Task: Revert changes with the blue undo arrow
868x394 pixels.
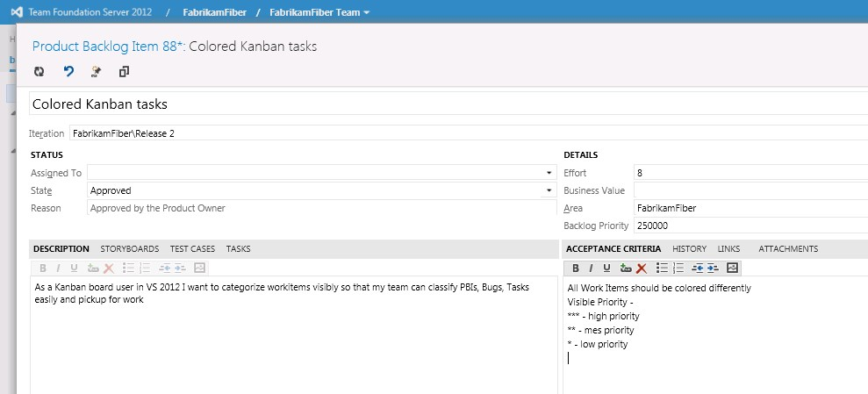Action: pos(68,71)
